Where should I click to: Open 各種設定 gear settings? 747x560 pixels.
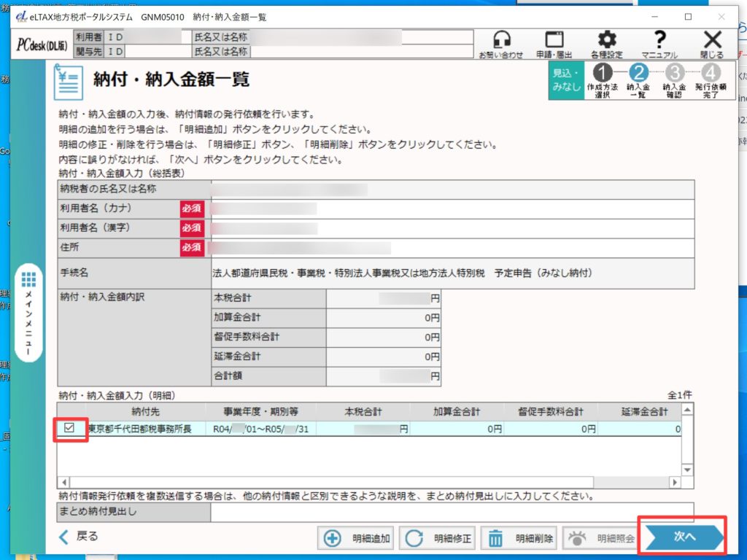[606, 44]
